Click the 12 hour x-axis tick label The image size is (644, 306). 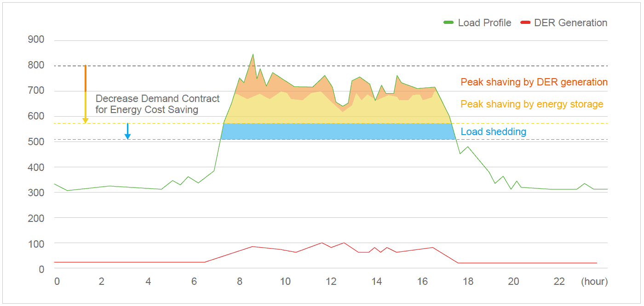(x=331, y=282)
